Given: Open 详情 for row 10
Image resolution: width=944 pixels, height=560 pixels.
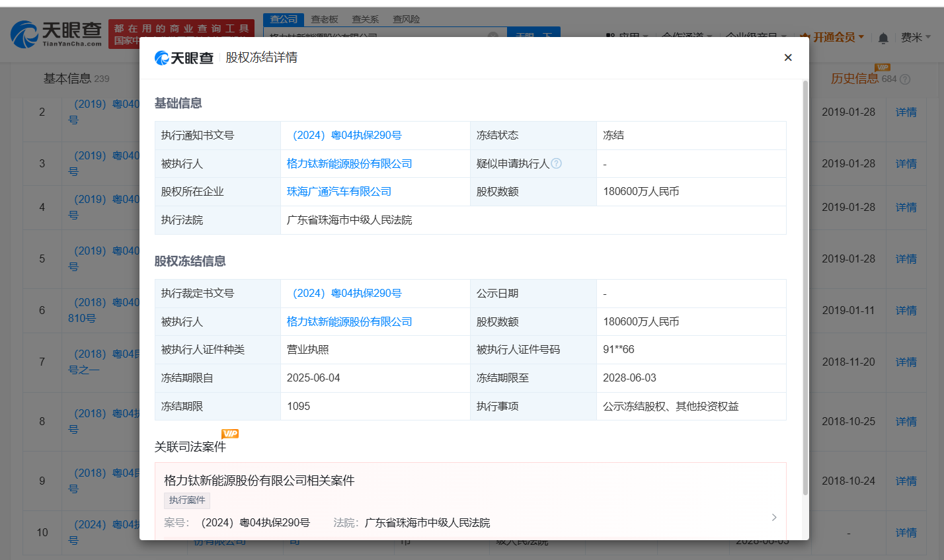Looking at the screenshot, I should pyautogui.click(x=906, y=533).
